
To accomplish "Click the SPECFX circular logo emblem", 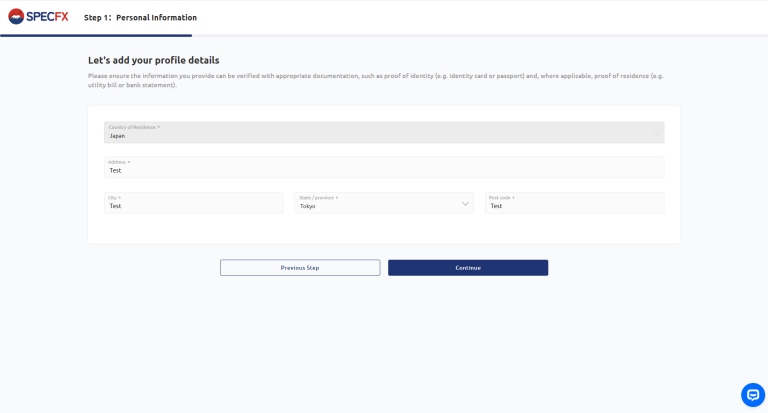I will 15,17.
